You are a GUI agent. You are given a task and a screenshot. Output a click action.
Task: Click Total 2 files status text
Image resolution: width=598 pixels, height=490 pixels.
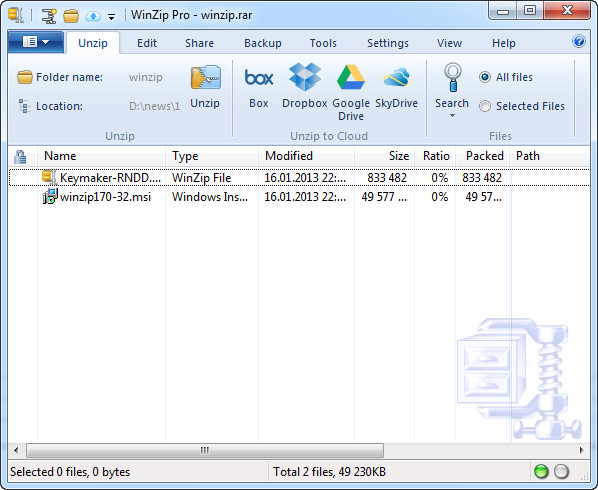329,472
